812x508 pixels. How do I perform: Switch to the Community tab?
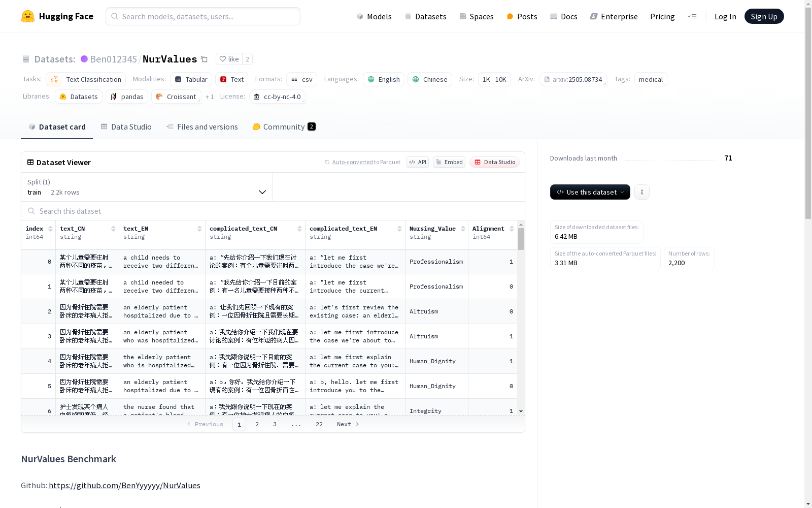pos(284,127)
